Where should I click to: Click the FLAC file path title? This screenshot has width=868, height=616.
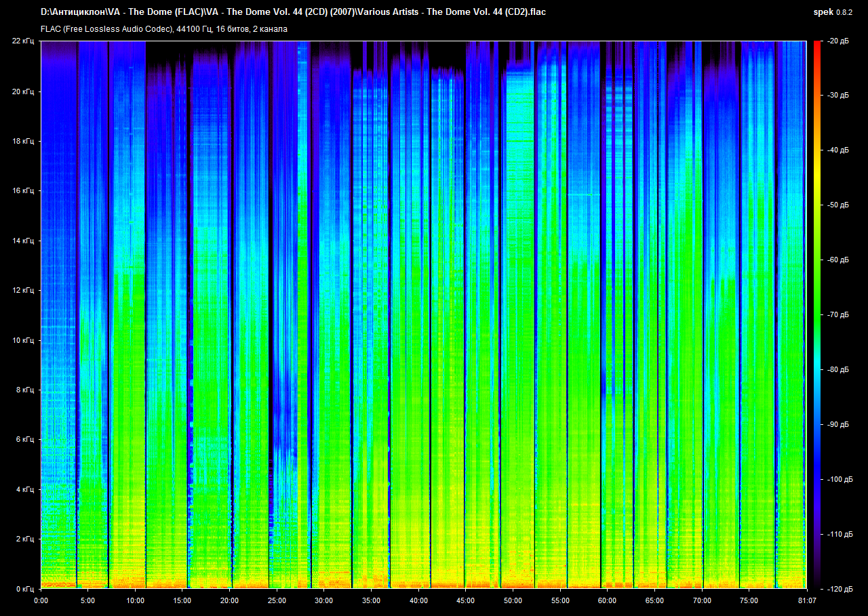[293, 12]
